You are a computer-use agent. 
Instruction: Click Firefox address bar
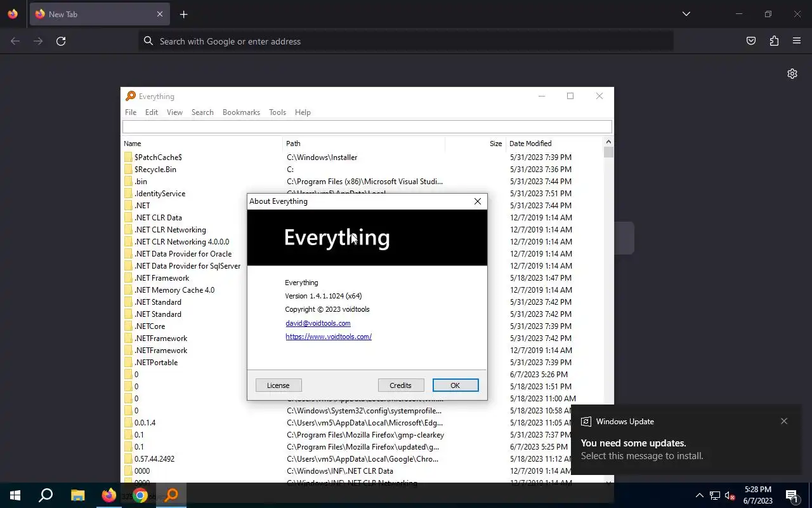[x=406, y=41]
